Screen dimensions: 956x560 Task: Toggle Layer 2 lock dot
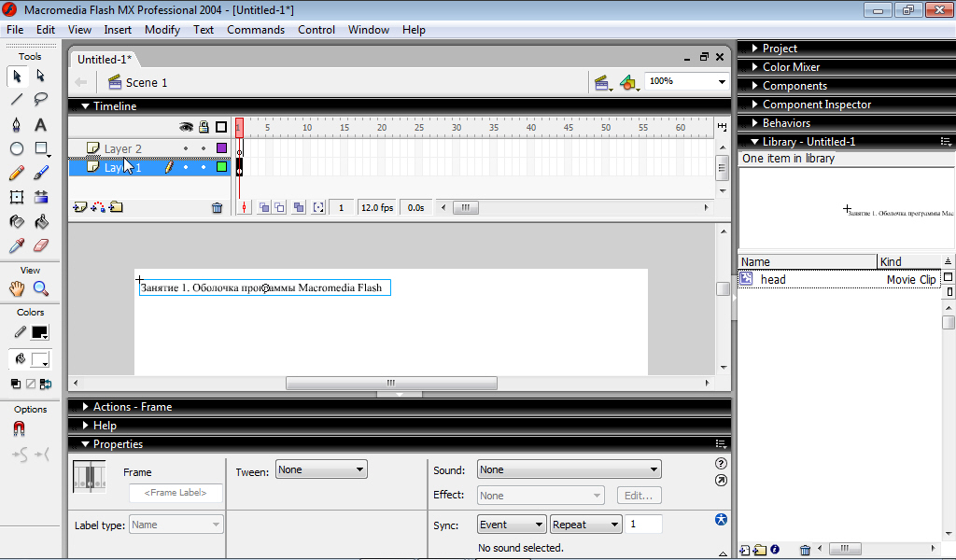(x=204, y=148)
